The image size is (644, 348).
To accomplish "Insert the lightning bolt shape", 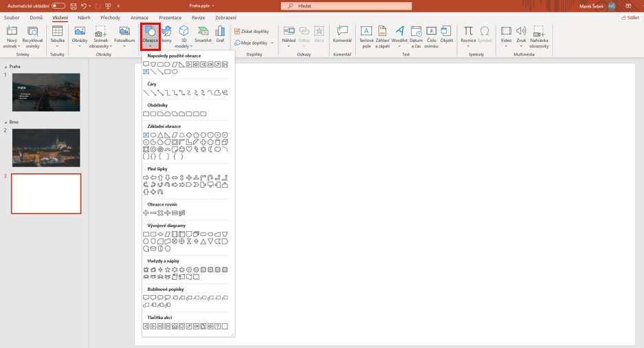I will click(x=197, y=149).
